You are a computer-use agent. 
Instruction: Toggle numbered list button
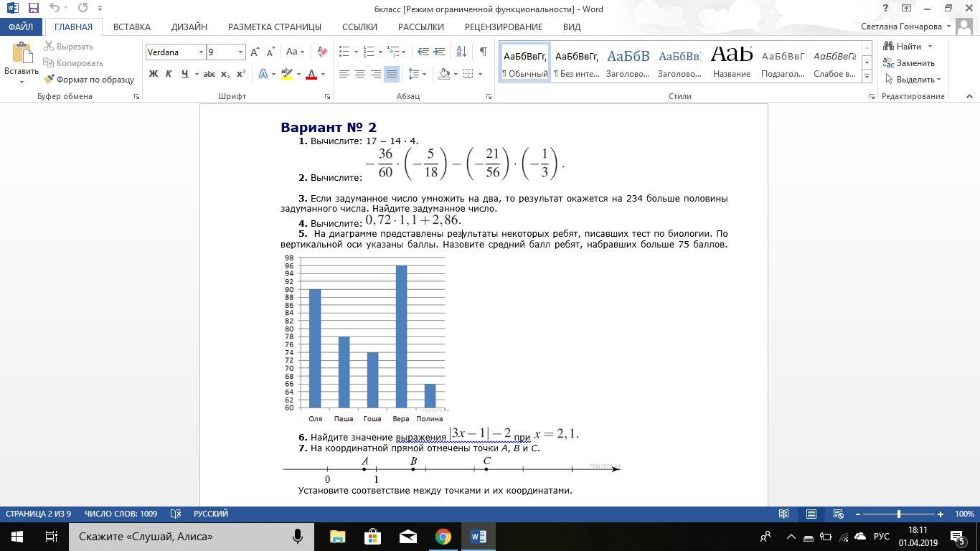369,52
